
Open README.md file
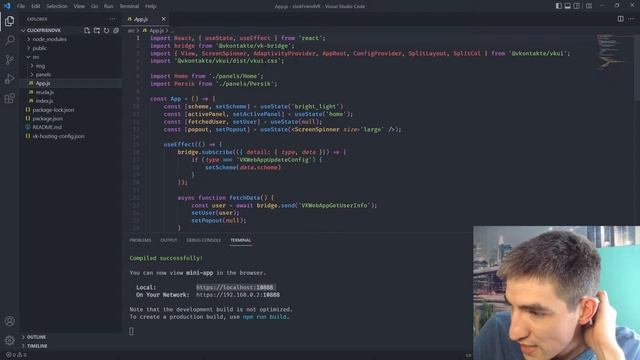(71, 127)
